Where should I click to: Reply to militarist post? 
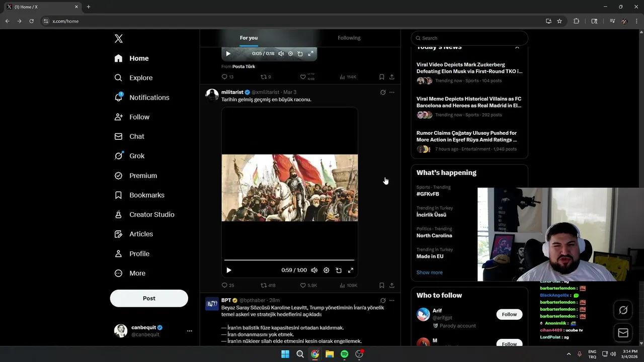(228, 286)
